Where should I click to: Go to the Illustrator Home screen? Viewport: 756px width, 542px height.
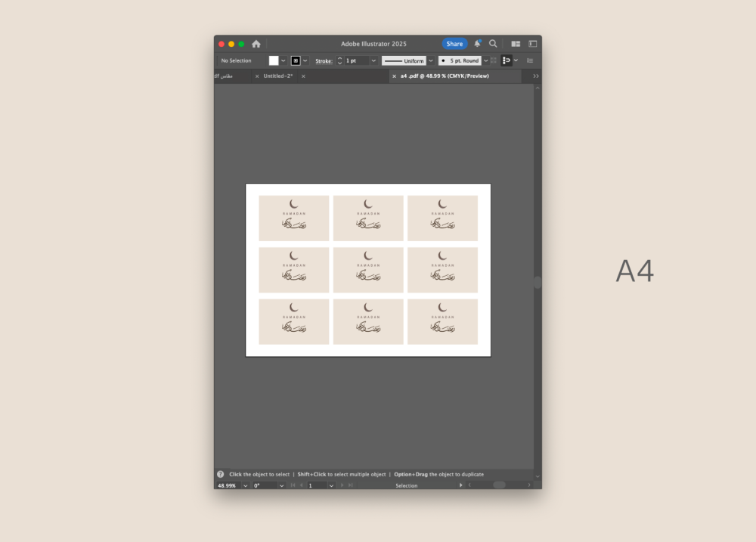tap(256, 44)
